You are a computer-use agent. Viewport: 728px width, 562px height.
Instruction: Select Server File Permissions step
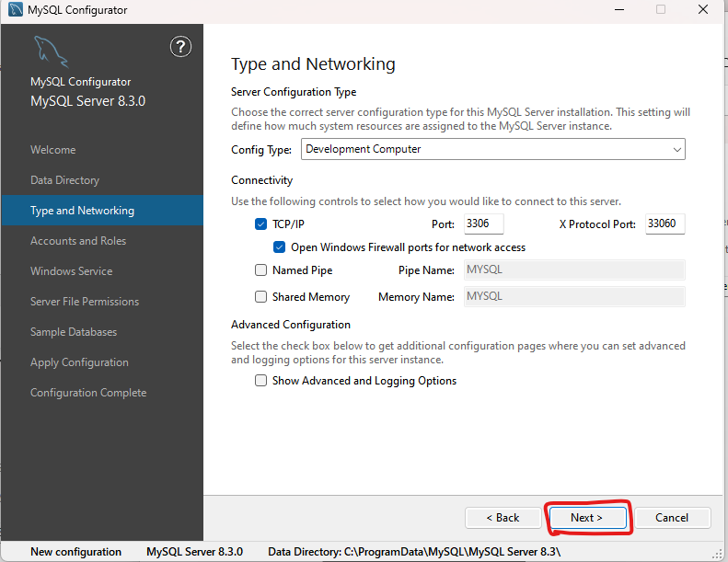(85, 302)
